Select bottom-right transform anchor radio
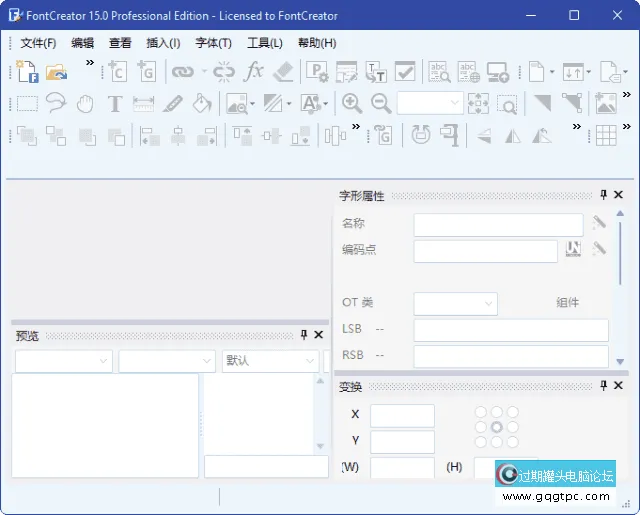 [513, 442]
